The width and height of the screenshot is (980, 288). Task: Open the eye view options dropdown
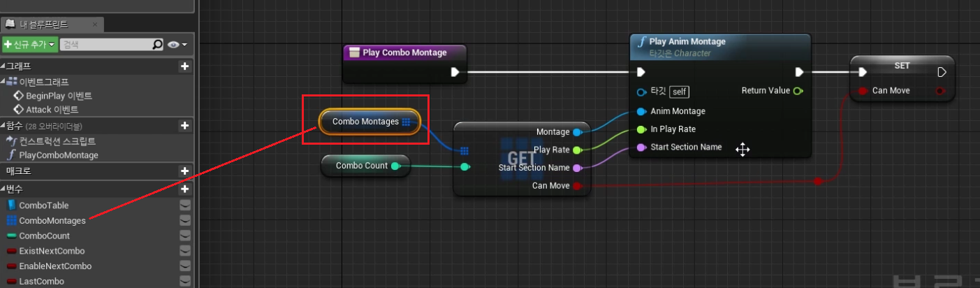click(177, 45)
